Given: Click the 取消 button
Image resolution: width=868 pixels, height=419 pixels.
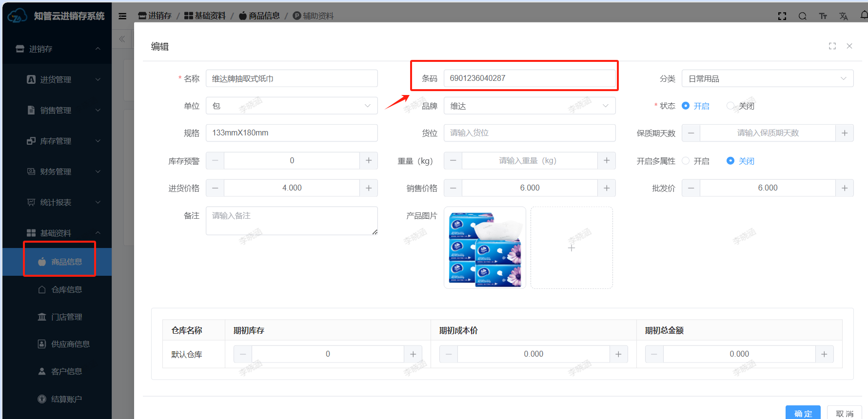Looking at the screenshot, I should pyautogui.click(x=845, y=413).
